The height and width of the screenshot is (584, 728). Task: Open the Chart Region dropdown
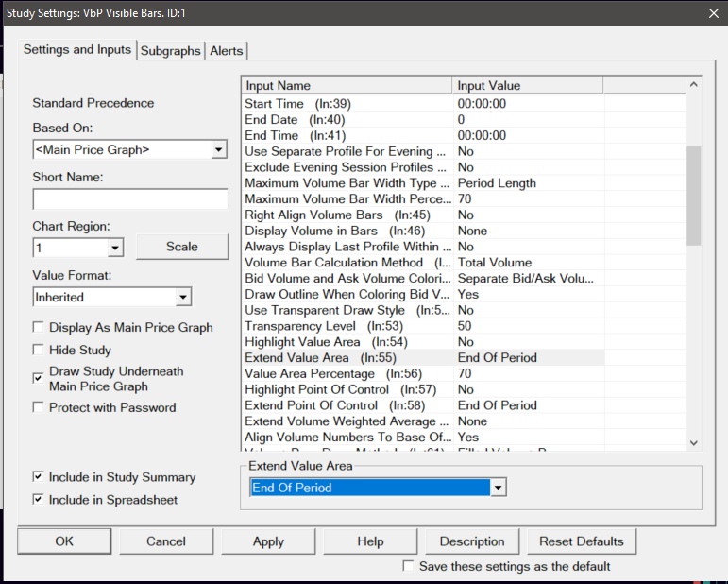point(115,248)
